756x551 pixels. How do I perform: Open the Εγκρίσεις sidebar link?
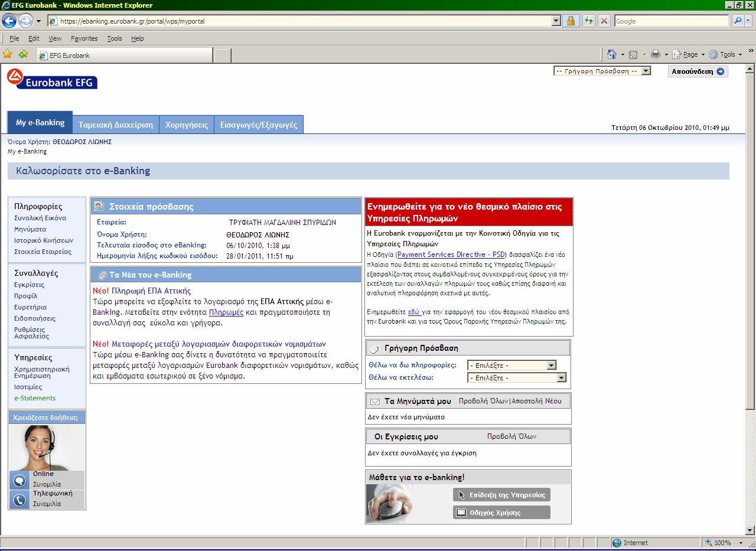(30, 285)
